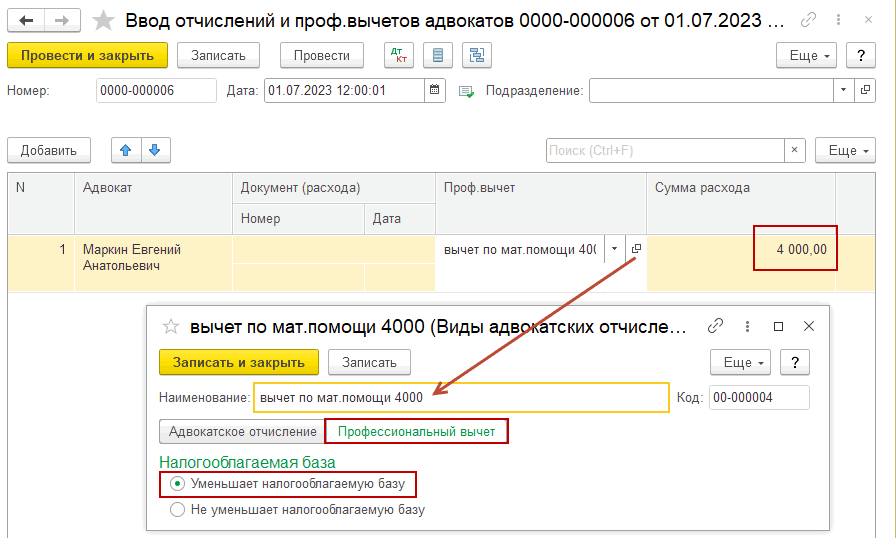Open the Проф.вычет item form icon
The height and width of the screenshot is (538, 896).
click(636, 249)
